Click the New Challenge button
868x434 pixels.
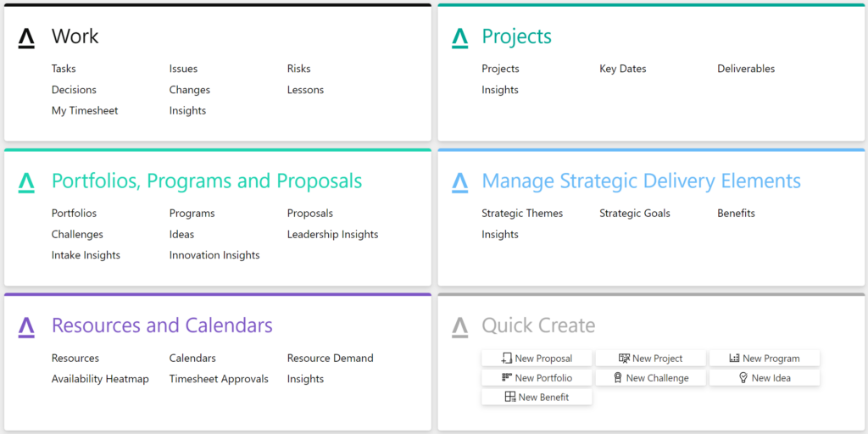pos(650,378)
